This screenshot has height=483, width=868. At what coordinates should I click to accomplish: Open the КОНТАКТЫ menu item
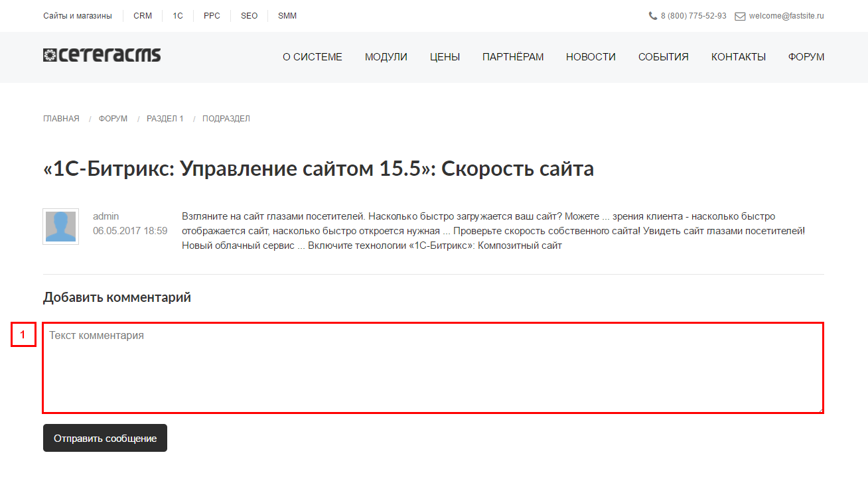point(739,57)
